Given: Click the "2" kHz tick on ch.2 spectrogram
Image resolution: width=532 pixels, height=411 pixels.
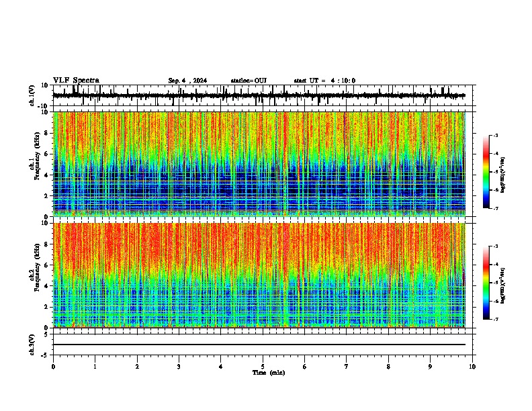Looking at the screenshot, I should click(x=47, y=307).
